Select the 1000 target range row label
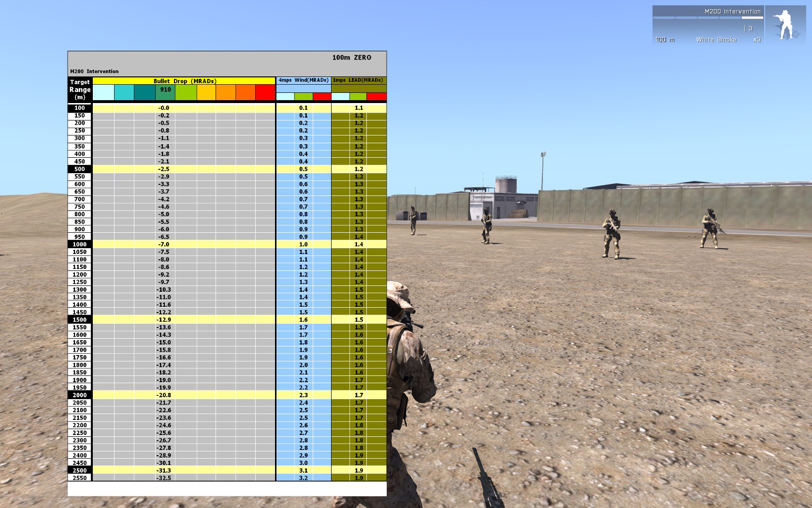This screenshot has width=812, height=508. [80, 244]
